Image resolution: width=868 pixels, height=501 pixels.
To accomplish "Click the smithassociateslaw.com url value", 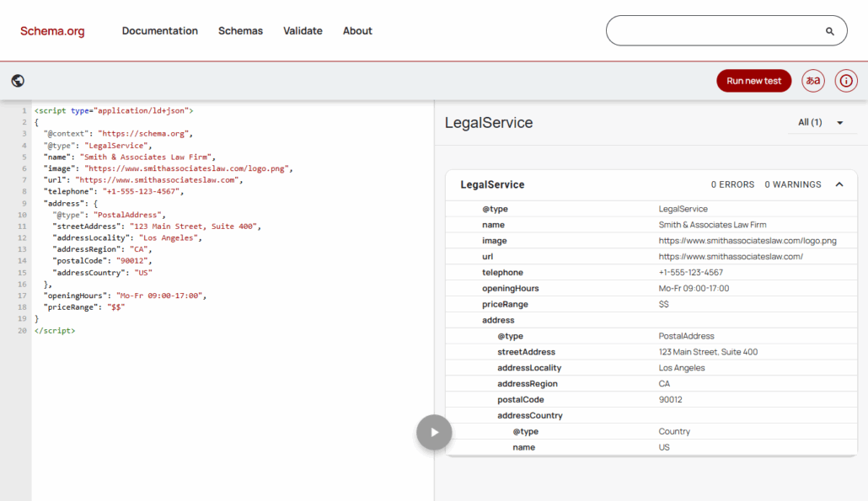I will click(x=730, y=257).
